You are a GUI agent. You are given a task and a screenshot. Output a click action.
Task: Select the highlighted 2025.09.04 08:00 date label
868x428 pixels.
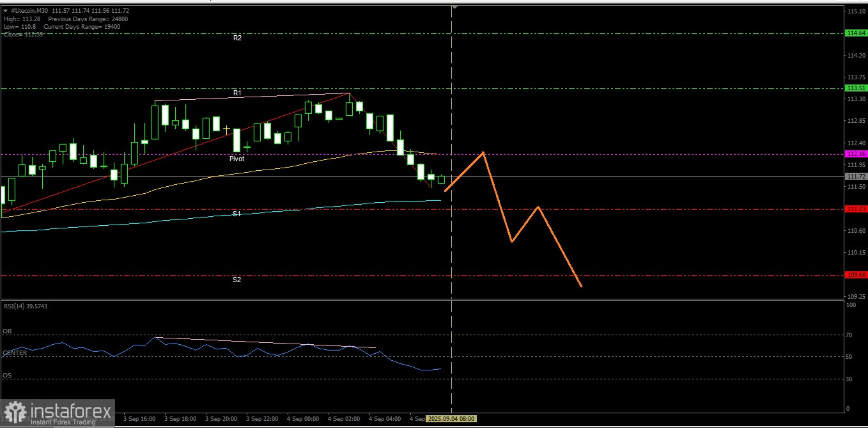(451, 418)
